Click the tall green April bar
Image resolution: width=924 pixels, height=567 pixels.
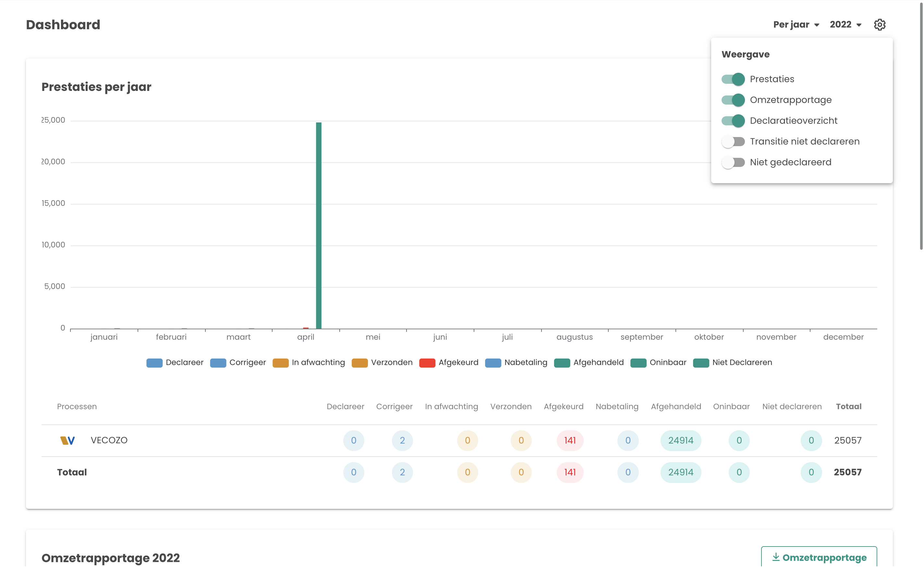(318, 225)
